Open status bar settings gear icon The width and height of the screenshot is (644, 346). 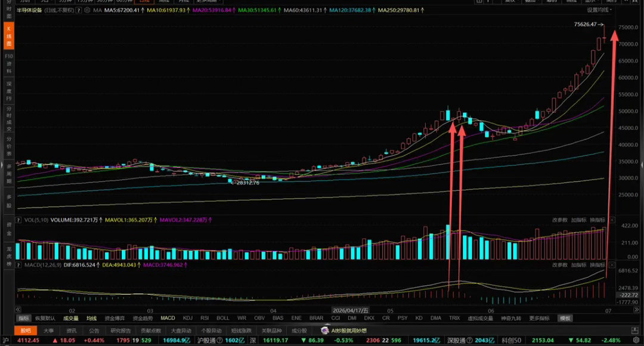pyautogui.click(x=636, y=340)
